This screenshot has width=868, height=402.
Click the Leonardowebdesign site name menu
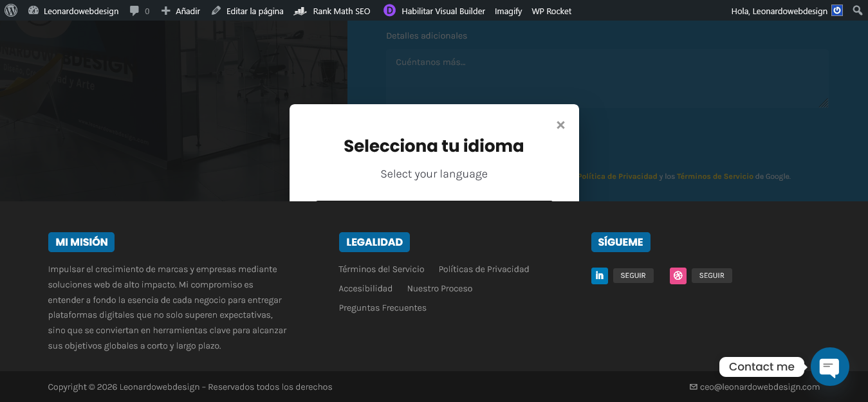pyautogui.click(x=74, y=11)
